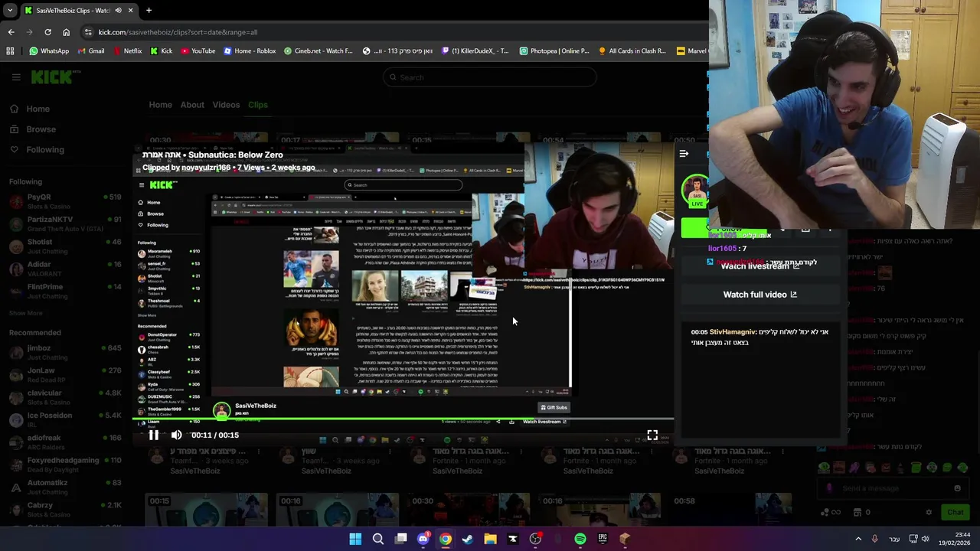Open Epic Games launcher from taskbar
This screenshot has width=980, height=551.
pyautogui.click(x=603, y=539)
